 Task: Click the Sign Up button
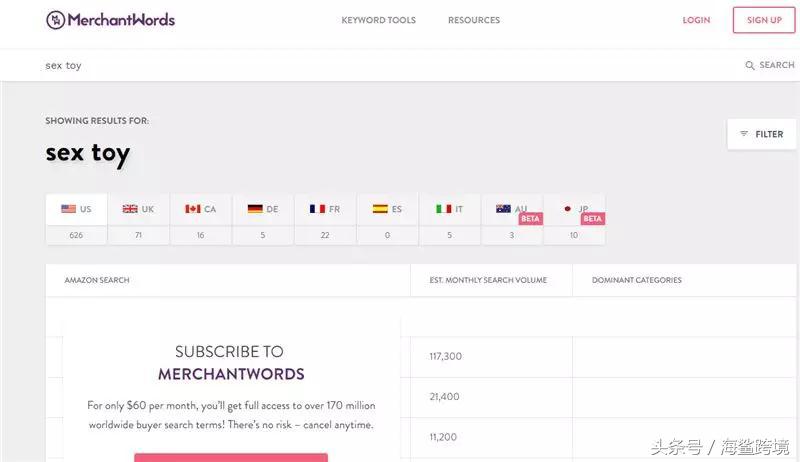coord(764,20)
